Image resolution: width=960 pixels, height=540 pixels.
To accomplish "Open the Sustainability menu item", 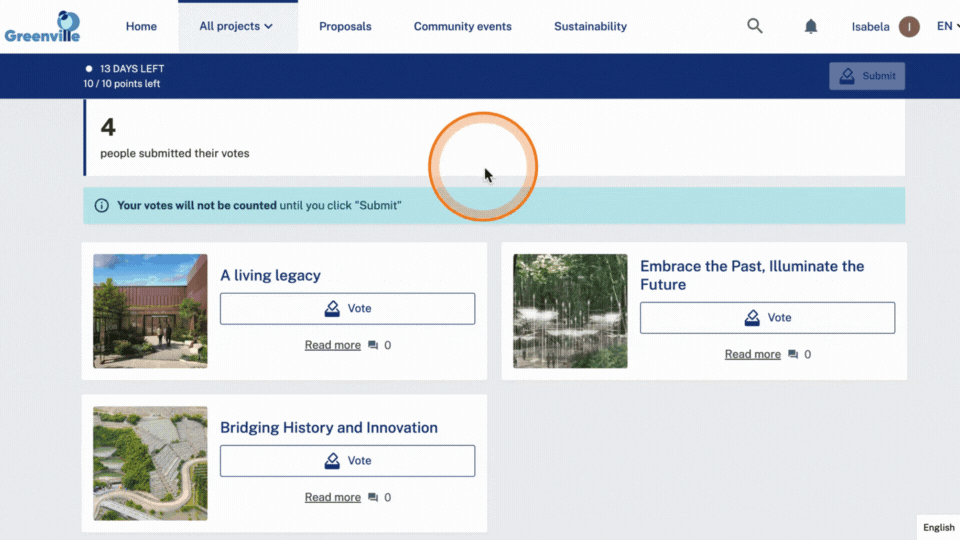I will (x=590, y=26).
